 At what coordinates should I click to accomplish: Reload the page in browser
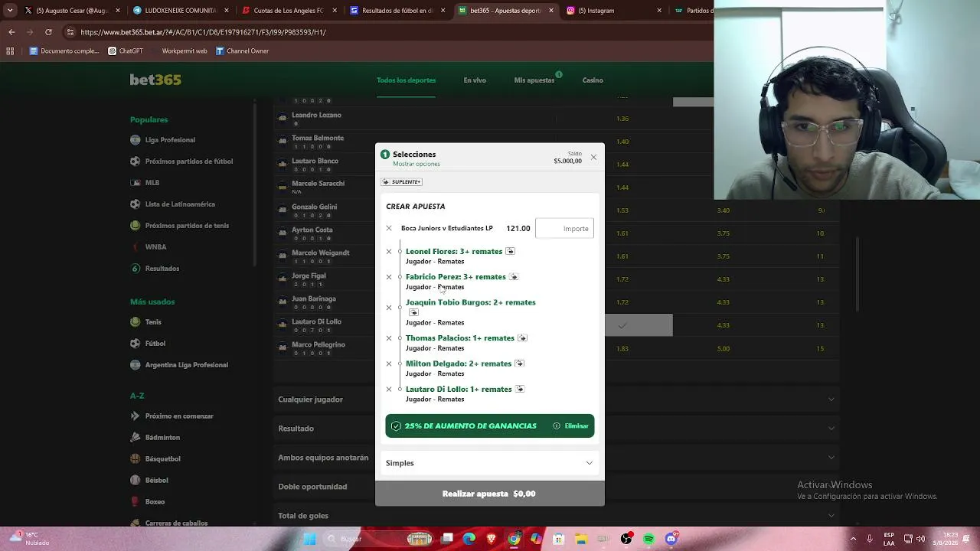48,32
